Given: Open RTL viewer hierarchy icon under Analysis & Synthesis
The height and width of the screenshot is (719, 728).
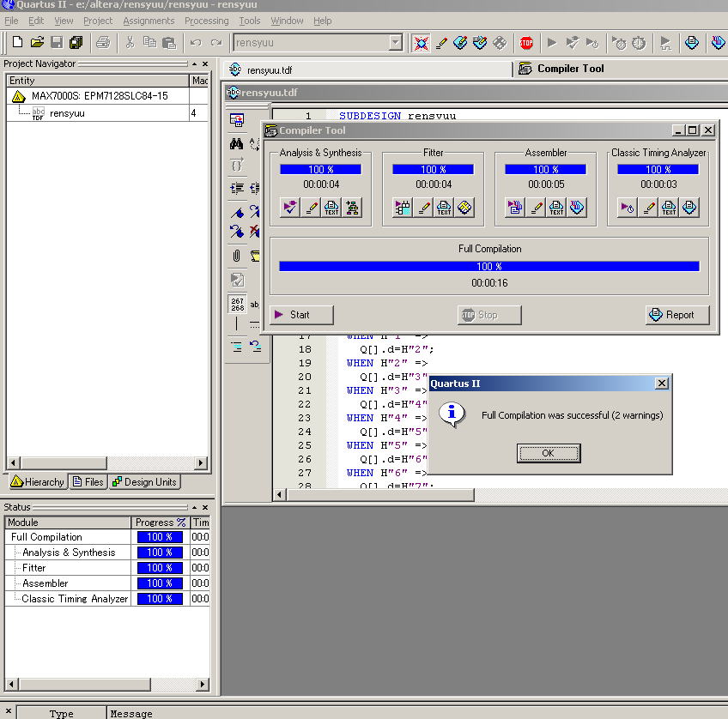Looking at the screenshot, I should click(x=352, y=208).
